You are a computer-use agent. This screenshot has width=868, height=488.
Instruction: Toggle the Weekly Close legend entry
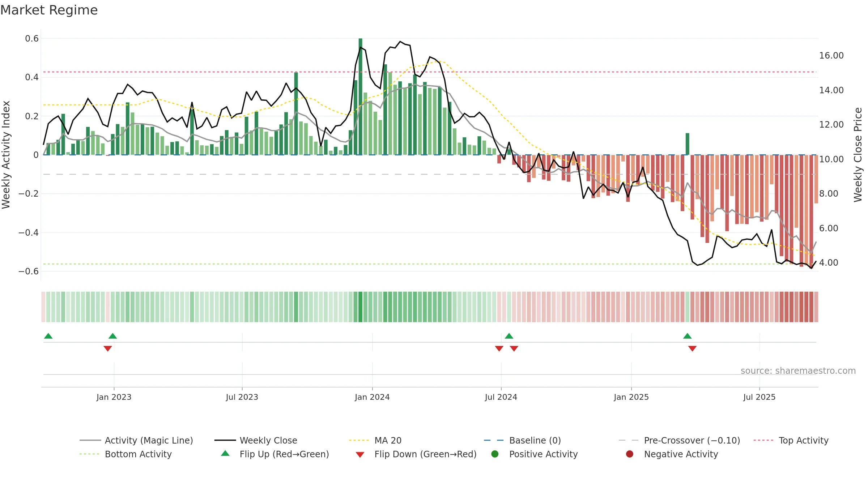pyautogui.click(x=256, y=440)
